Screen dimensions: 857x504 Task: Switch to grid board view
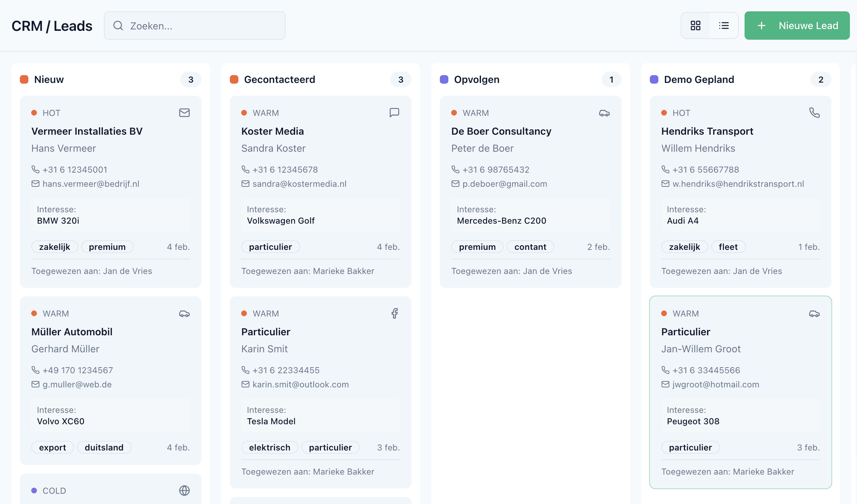click(x=695, y=26)
